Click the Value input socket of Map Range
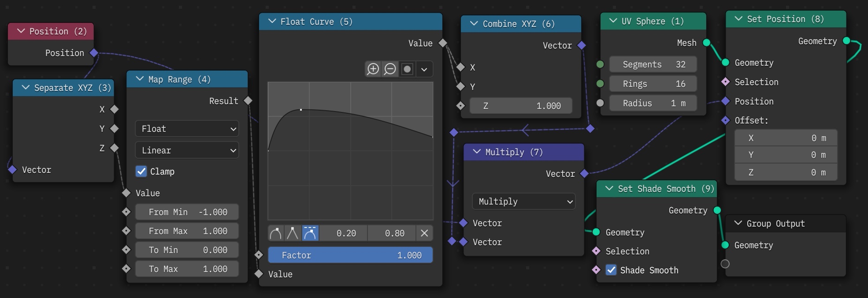 [x=126, y=193]
